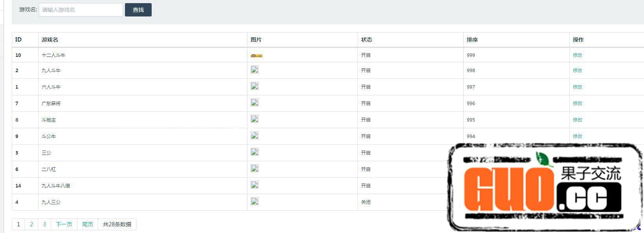Click the broken image icon for 九人三公

click(255, 202)
